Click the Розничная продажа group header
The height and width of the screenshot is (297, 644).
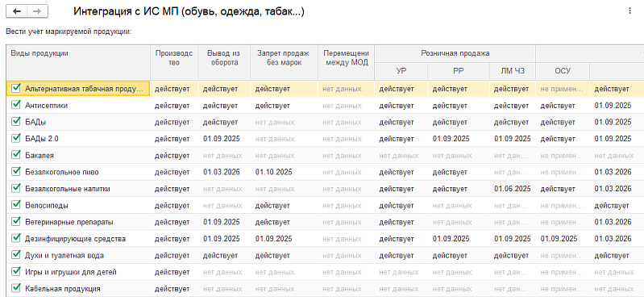coord(455,54)
